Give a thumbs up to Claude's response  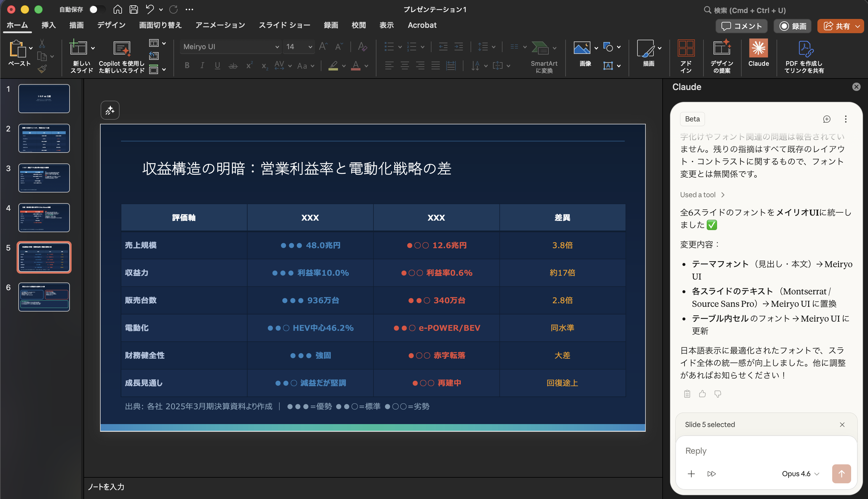tap(702, 394)
